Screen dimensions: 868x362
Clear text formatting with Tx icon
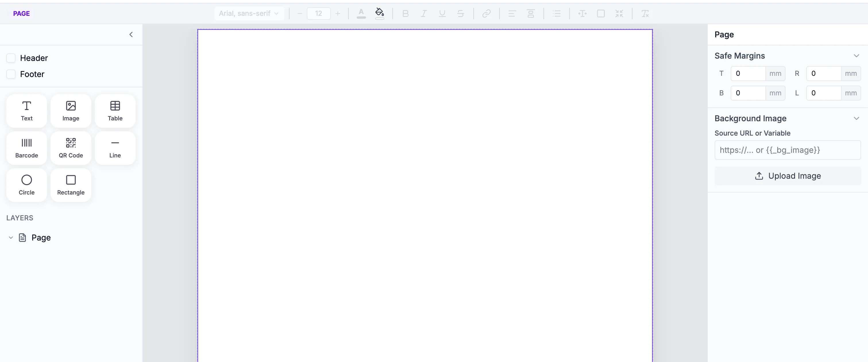(645, 14)
